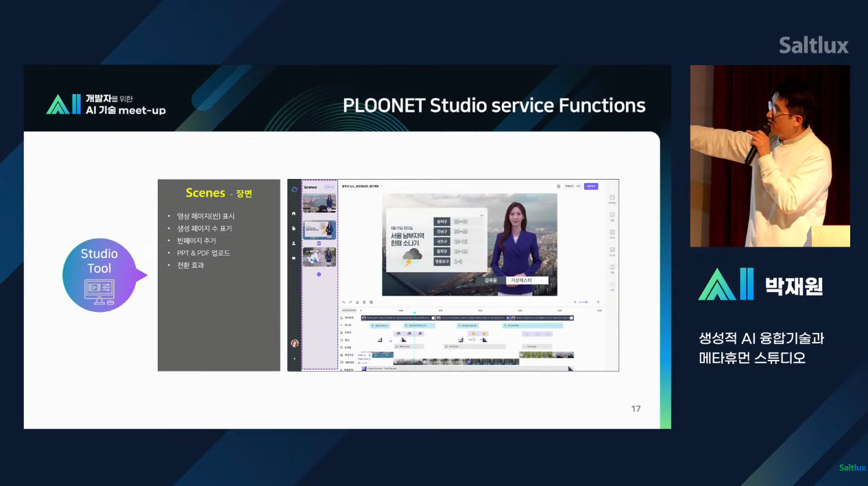Toggle the Fade In checkbox
The height and width of the screenshot is (486, 868).
tap(370, 355)
